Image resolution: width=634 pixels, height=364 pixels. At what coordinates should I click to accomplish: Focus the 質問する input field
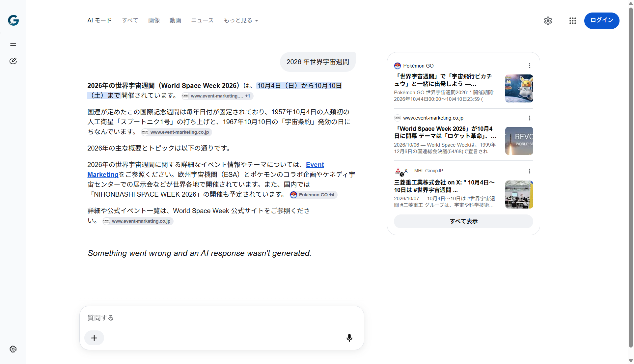click(x=222, y=318)
